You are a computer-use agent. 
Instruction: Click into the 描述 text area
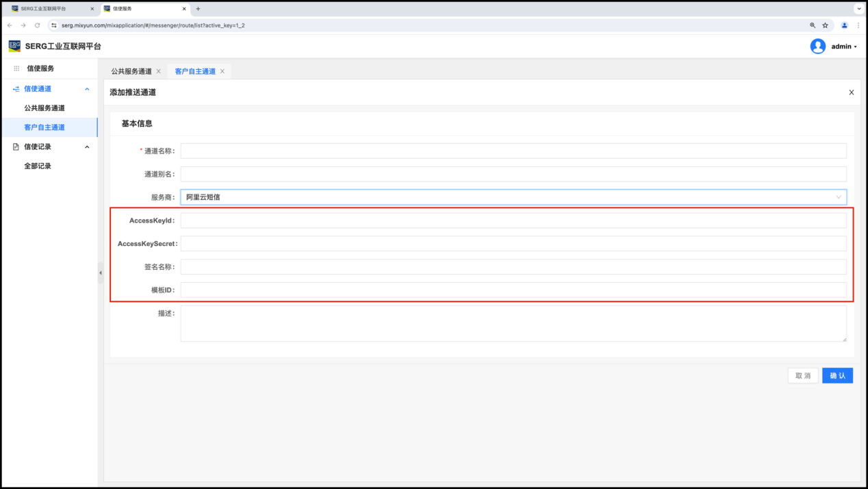coord(513,323)
